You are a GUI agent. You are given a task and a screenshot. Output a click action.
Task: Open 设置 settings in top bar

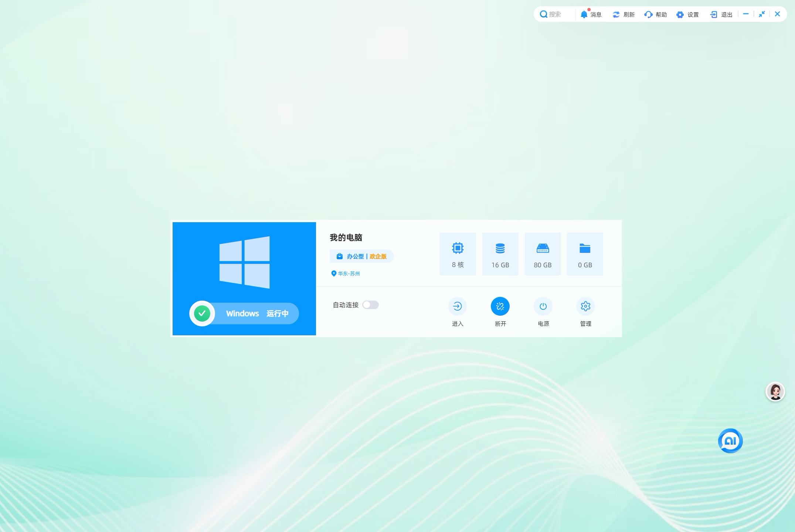pyautogui.click(x=688, y=14)
